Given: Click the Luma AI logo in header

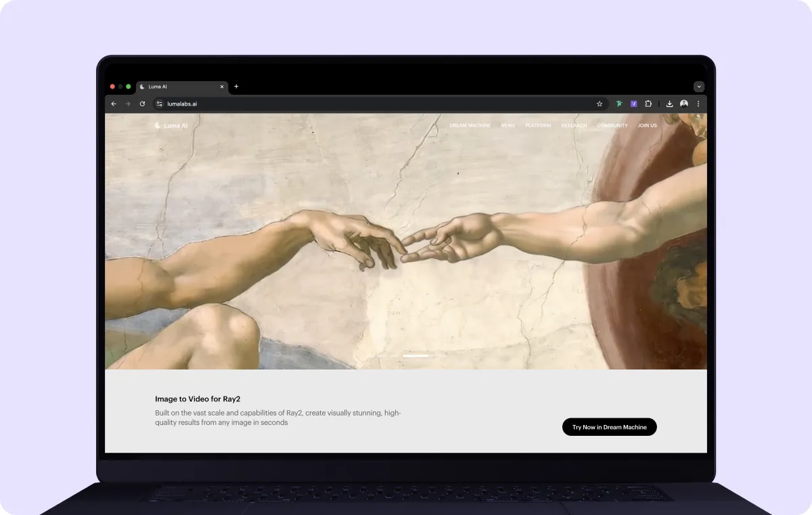Looking at the screenshot, I should coord(171,125).
